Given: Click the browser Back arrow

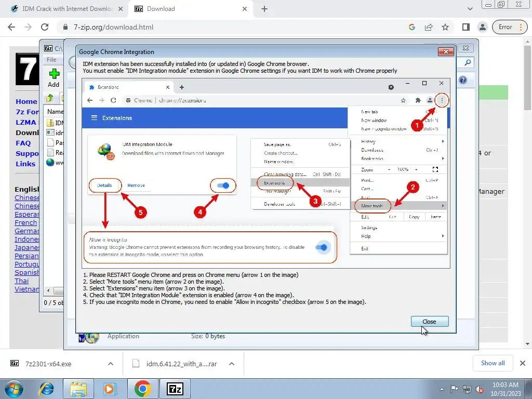Looking at the screenshot, I should click(11, 27).
